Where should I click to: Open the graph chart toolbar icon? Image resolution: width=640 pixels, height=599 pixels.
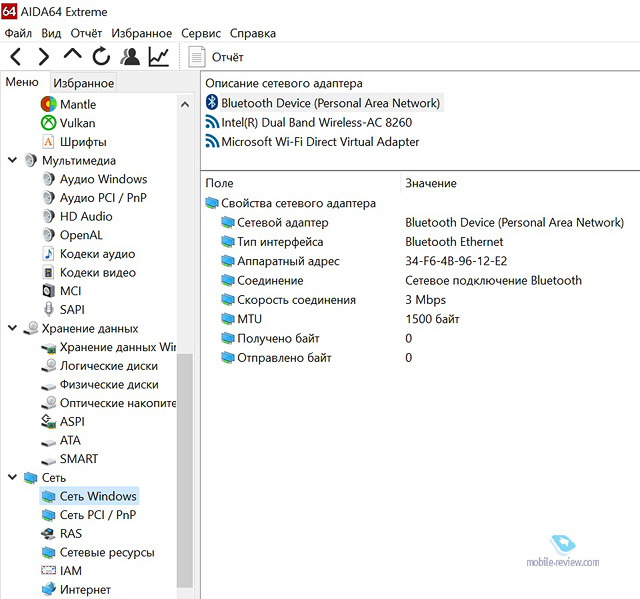coord(159,57)
